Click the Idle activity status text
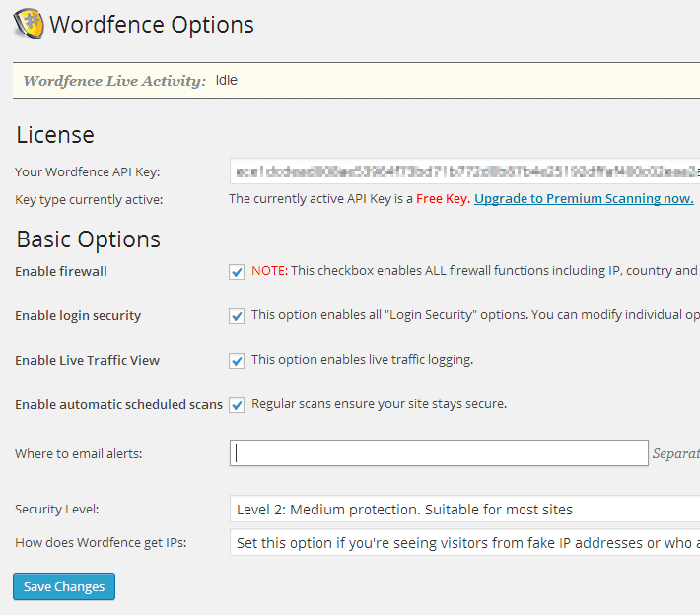Viewport: 700px width, 615px height. pyautogui.click(x=227, y=81)
